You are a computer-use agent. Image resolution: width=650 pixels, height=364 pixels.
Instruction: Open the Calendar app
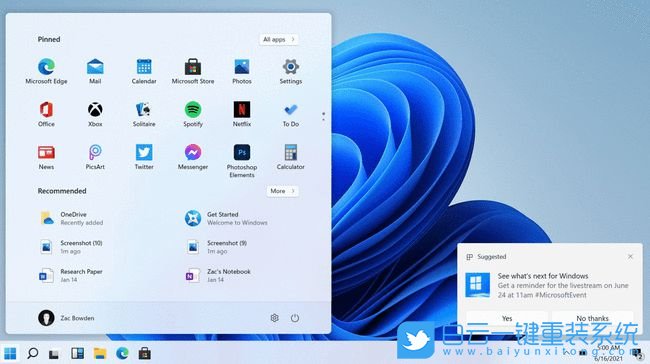[144, 71]
